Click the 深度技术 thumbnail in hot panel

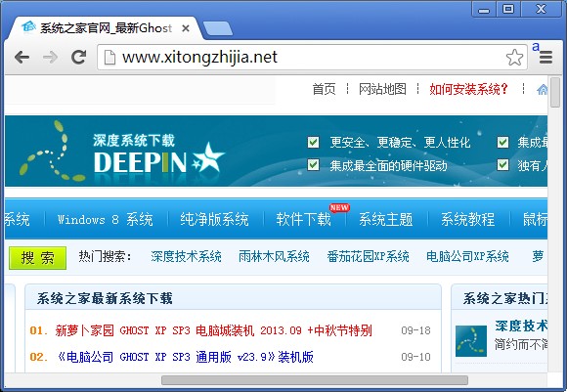point(471,341)
